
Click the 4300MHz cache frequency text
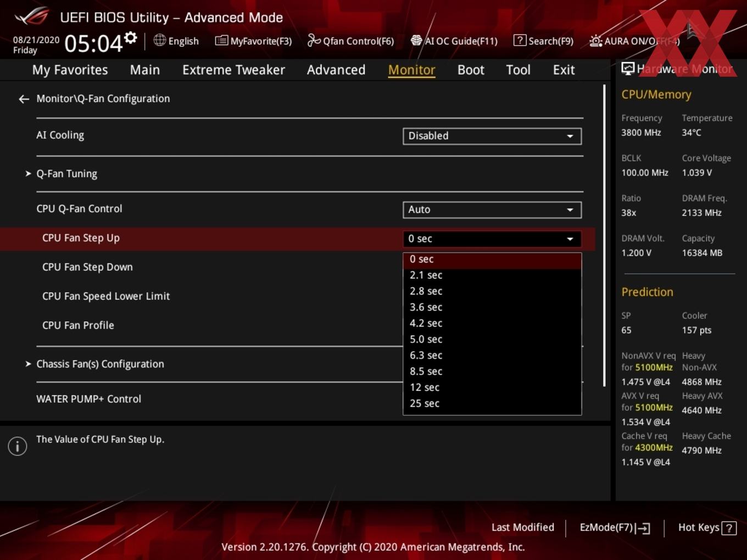[x=654, y=447]
